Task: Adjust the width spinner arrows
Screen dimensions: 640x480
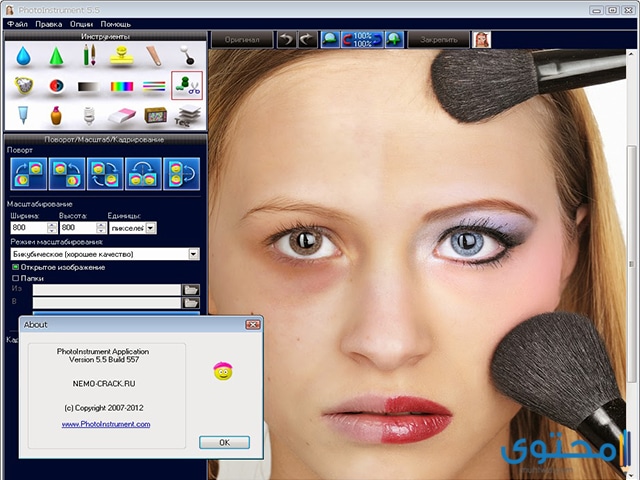Action: 52,228
